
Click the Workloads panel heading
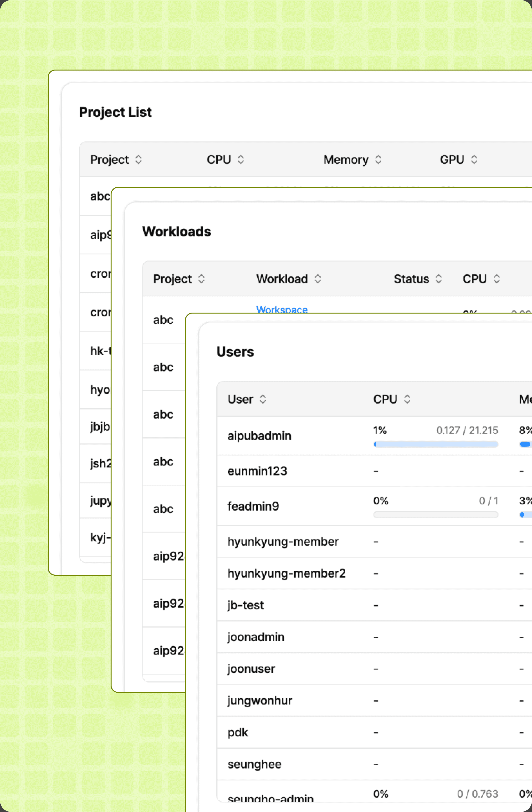(176, 231)
